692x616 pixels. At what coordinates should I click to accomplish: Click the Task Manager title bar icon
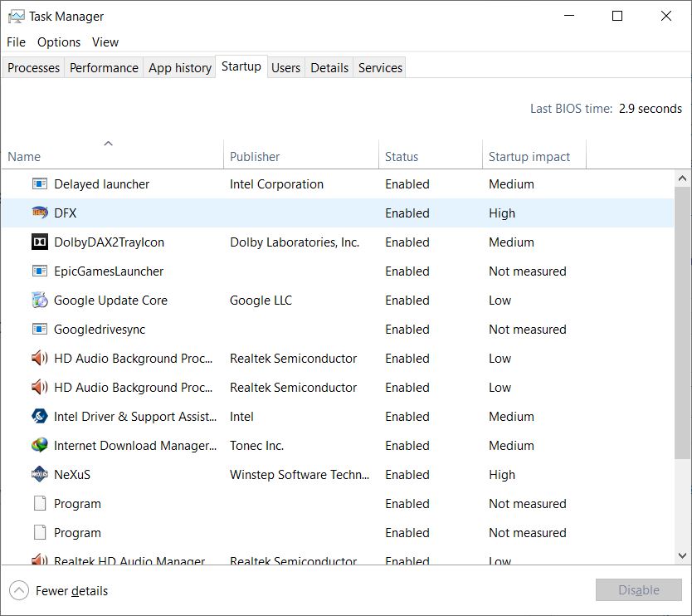(17, 17)
